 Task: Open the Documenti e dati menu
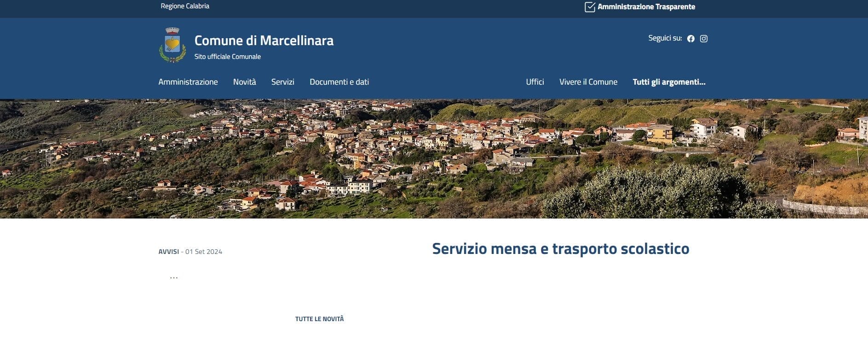pos(339,82)
